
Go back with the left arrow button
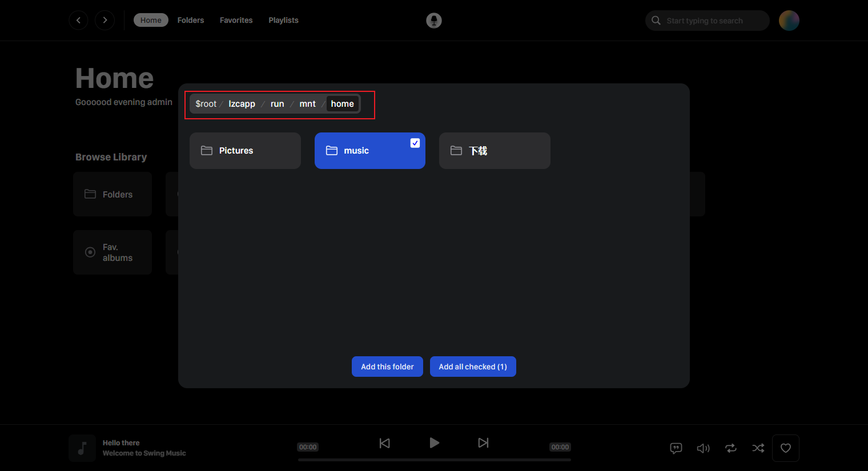click(x=78, y=20)
